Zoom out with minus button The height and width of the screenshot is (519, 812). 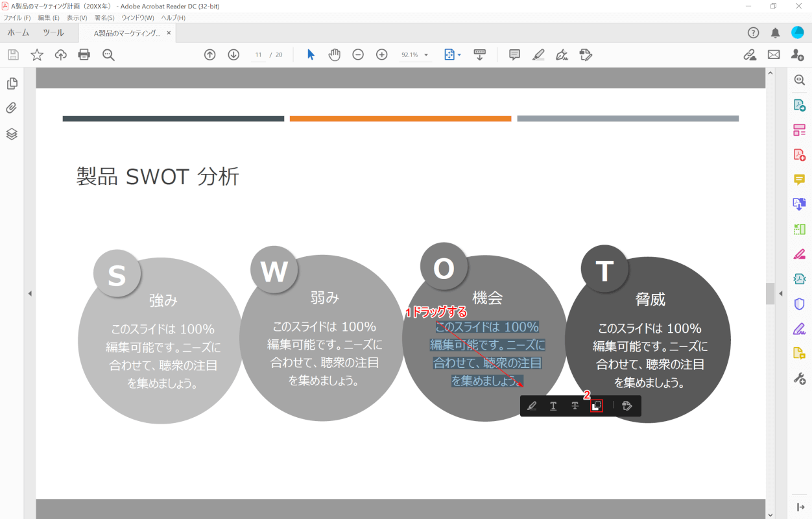coord(358,54)
